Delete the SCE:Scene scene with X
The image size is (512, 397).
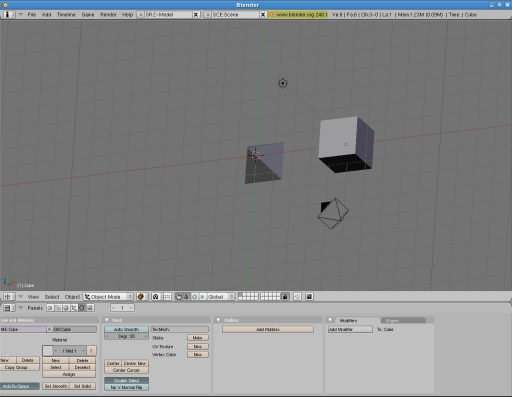pos(263,15)
